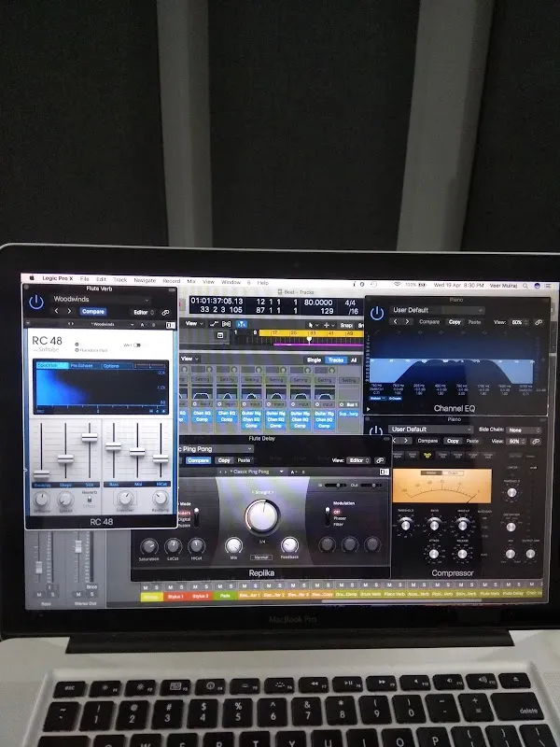The height and width of the screenshot is (747, 560).
Task: Click the Compressor Ratio knob
Action: [434, 525]
